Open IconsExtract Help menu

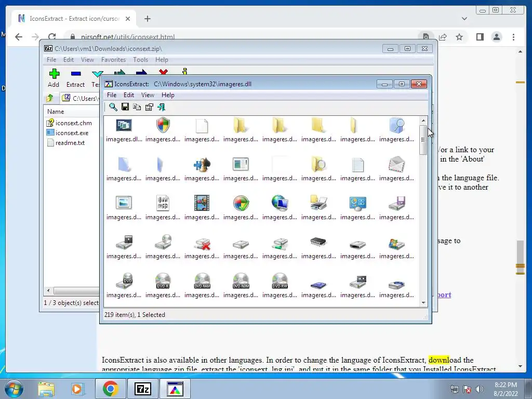click(168, 95)
